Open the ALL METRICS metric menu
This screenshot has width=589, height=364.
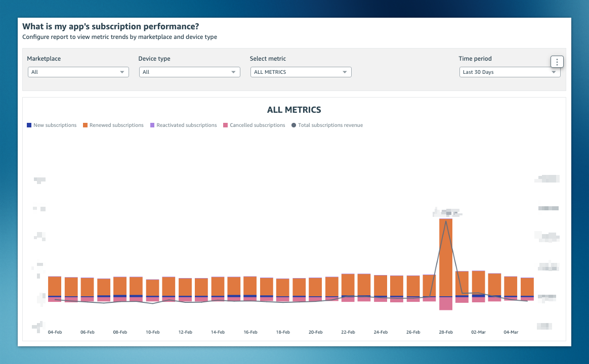click(301, 72)
